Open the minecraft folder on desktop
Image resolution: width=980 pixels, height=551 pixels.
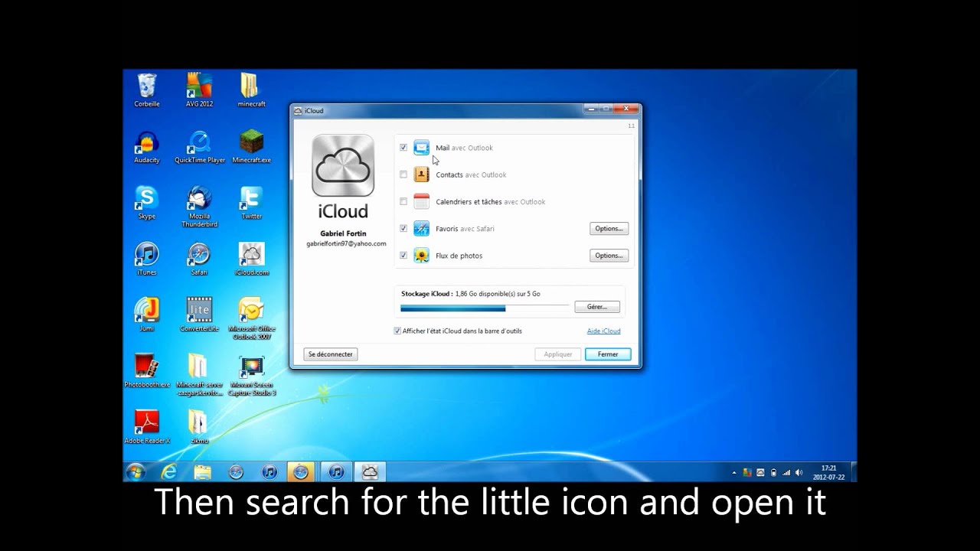251,90
